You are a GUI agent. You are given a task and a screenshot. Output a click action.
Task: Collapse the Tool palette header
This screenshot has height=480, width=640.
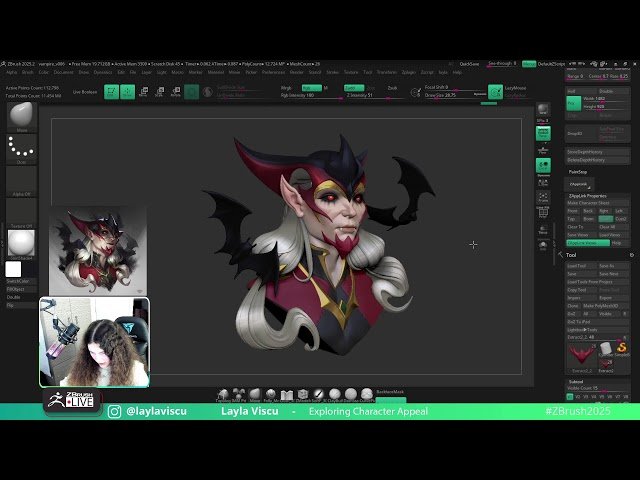[x=571, y=255]
